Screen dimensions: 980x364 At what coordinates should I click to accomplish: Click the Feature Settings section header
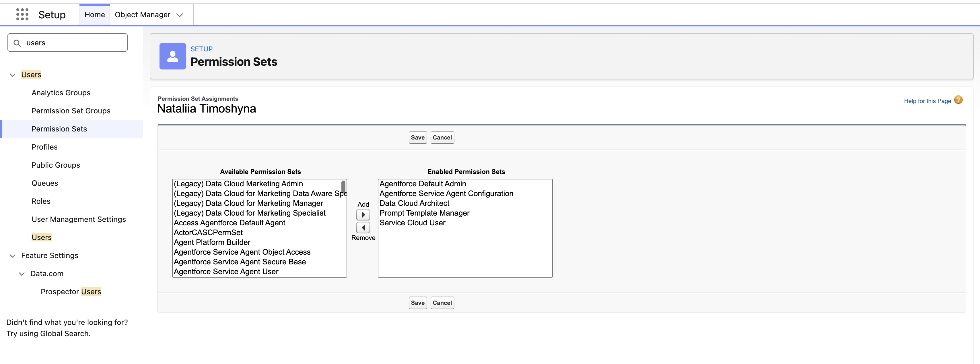click(x=50, y=255)
